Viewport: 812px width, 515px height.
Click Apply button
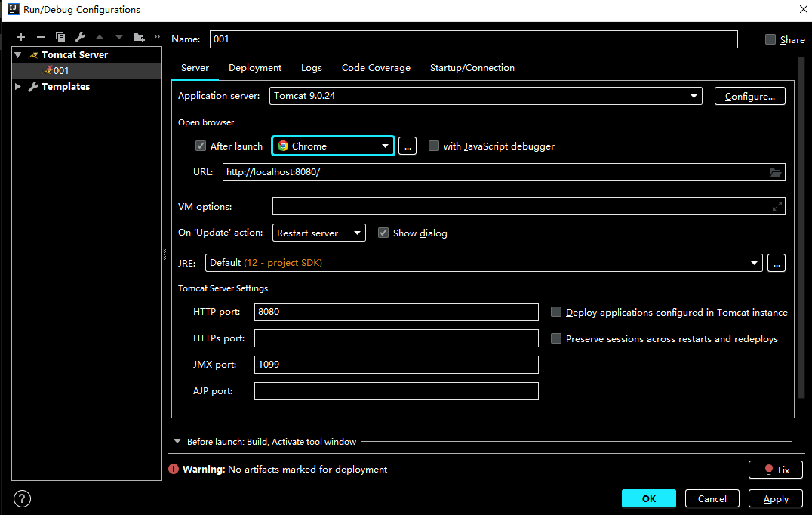[776, 498]
